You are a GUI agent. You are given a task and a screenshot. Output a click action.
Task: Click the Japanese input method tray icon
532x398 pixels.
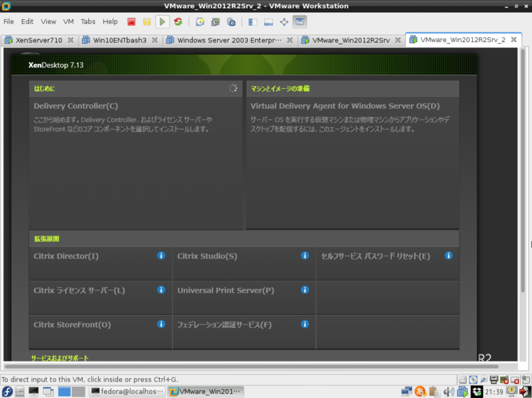tap(420, 392)
